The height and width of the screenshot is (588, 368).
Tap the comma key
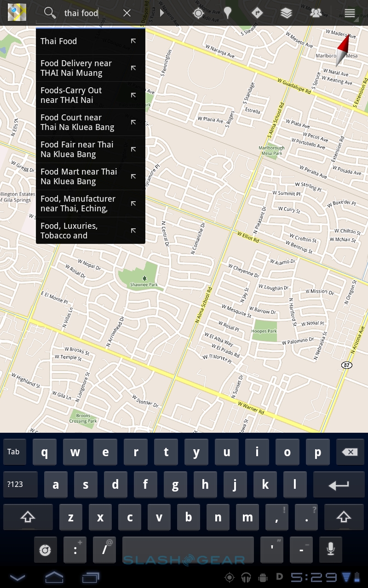tap(277, 517)
